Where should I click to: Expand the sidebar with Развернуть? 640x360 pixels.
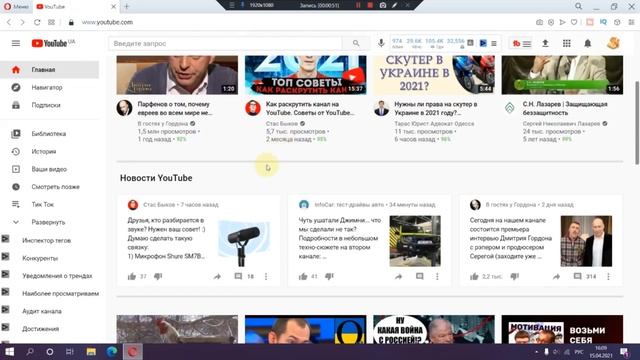click(49, 222)
